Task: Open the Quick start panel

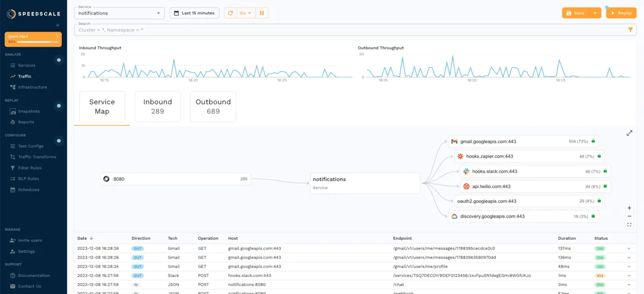Action: pyautogui.click(x=33, y=39)
